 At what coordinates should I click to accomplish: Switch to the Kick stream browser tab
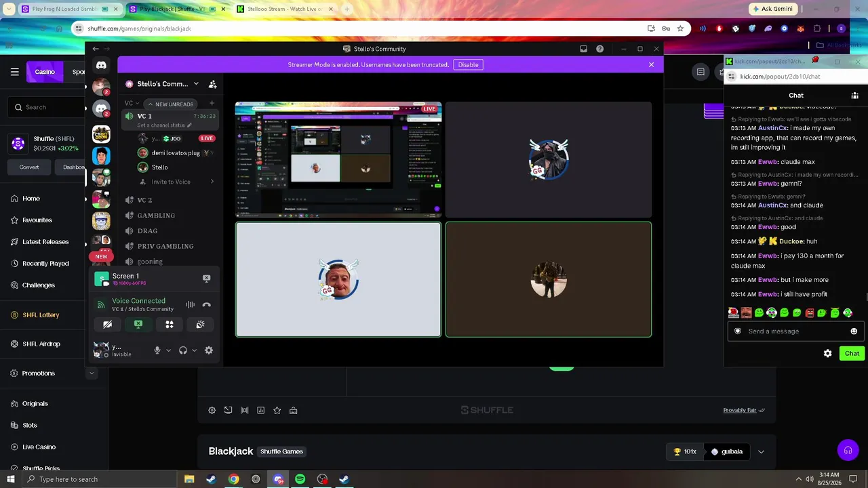pyautogui.click(x=283, y=9)
